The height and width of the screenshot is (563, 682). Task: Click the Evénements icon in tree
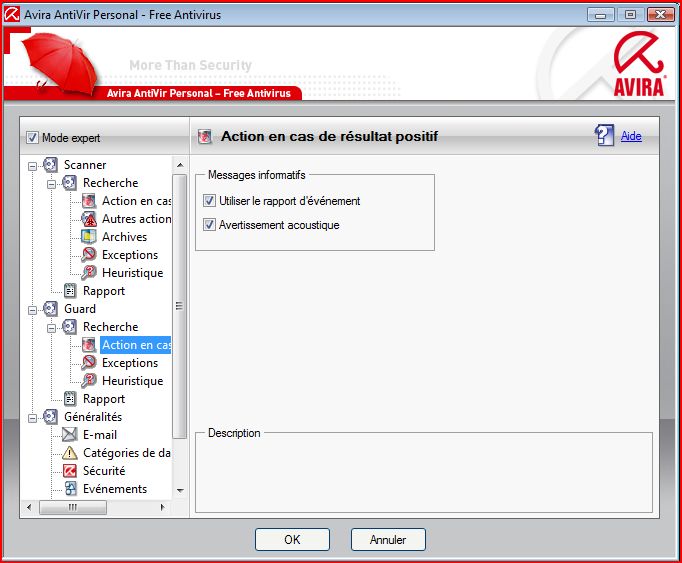[70, 489]
